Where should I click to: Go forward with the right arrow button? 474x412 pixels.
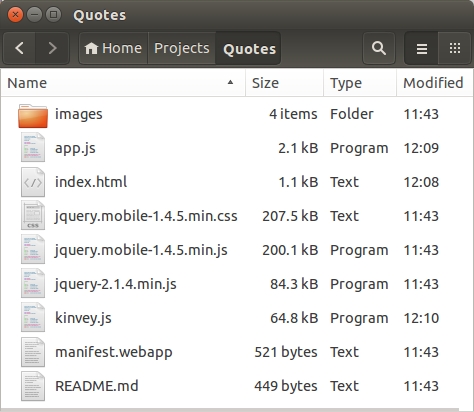tap(52, 48)
